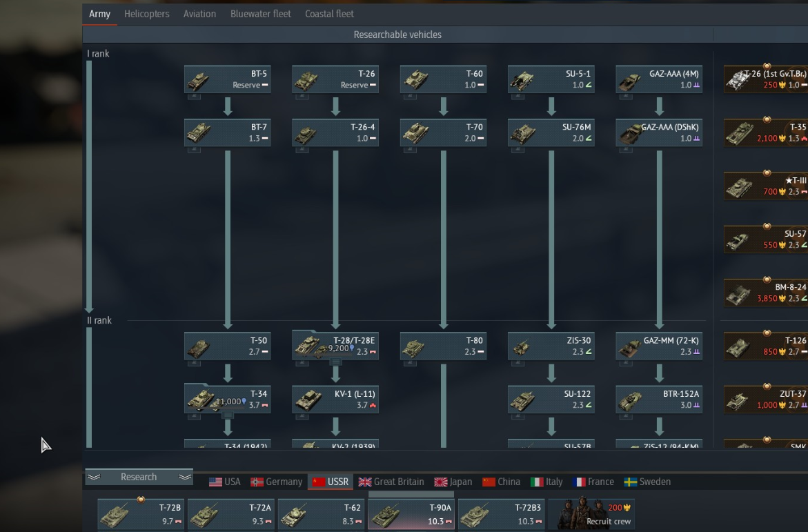Screen dimensions: 808x532
Task: Select premium T-III tank card
Action: tap(766, 186)
